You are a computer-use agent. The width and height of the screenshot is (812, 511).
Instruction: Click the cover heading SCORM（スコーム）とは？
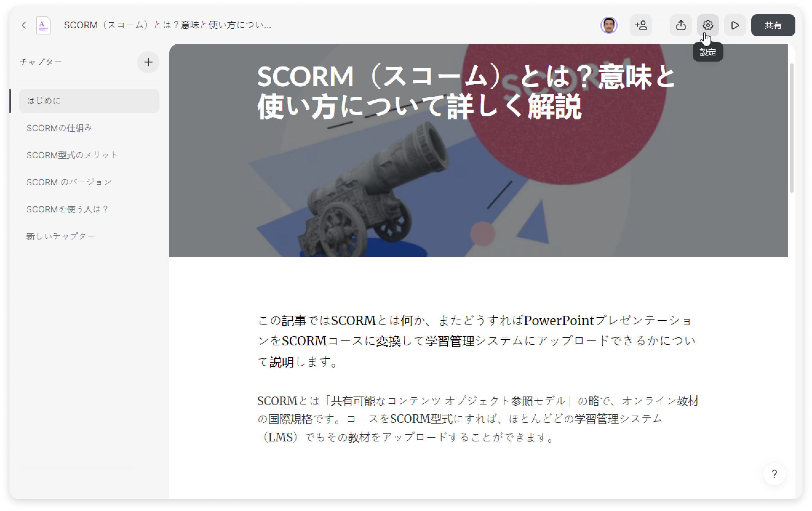click(x=466, y=91)
